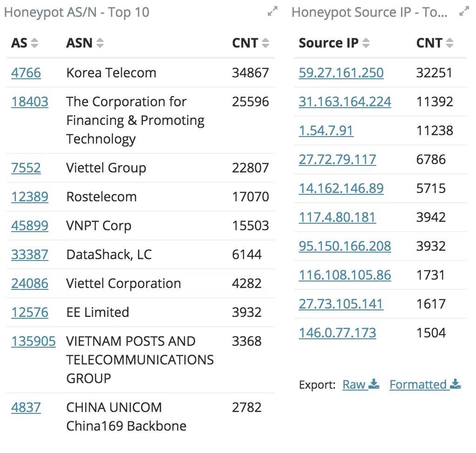Open source IP 27.72.79.117

coord(338,159)
